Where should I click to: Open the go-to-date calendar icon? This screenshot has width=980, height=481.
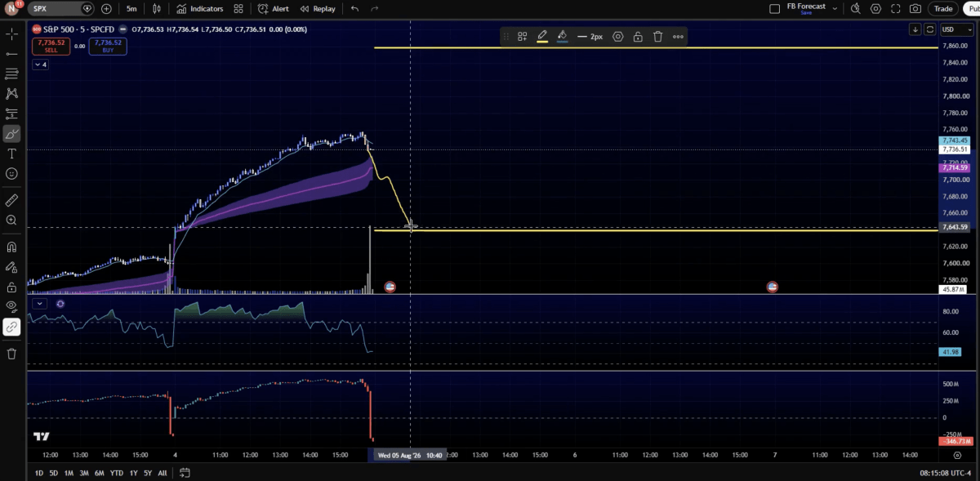point(185,473)
